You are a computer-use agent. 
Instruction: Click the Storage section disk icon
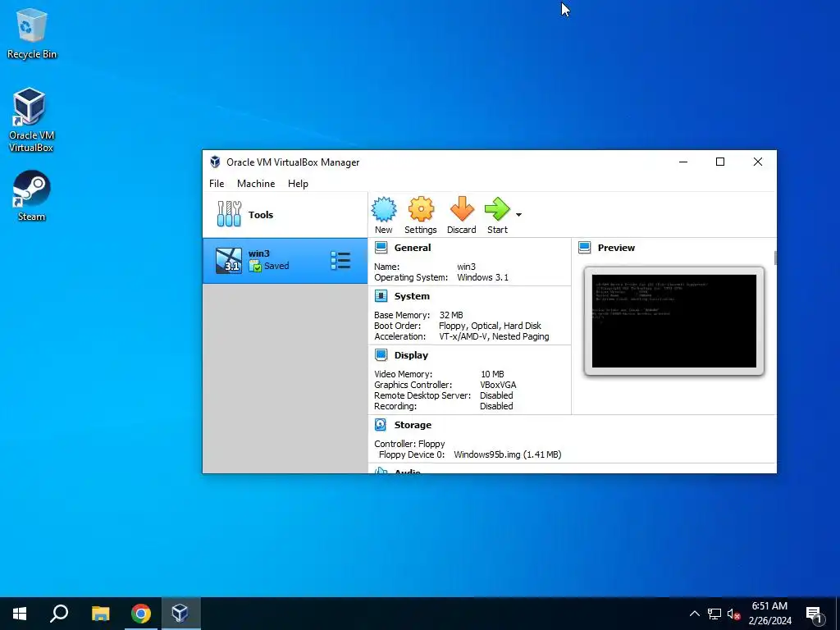381,425
